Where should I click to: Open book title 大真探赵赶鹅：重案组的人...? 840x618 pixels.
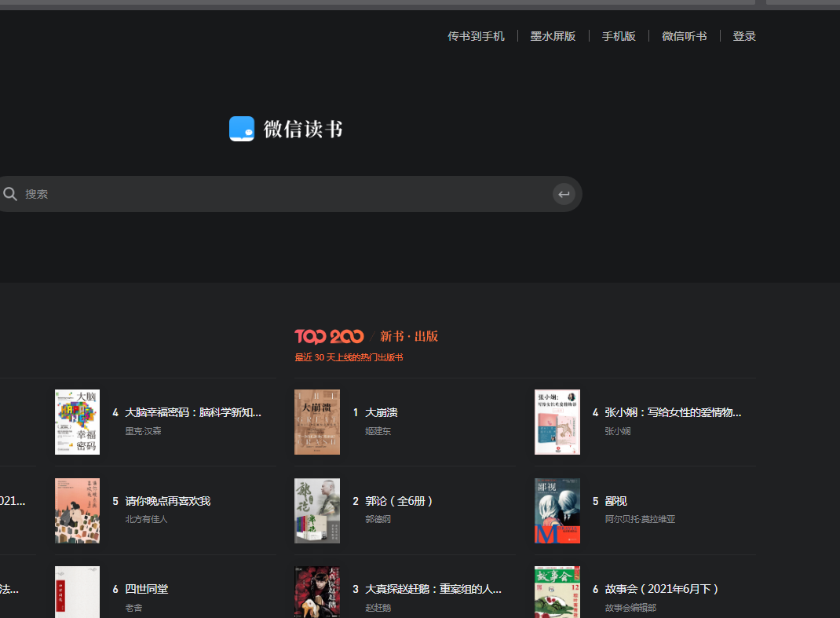(x=433, y=588)
